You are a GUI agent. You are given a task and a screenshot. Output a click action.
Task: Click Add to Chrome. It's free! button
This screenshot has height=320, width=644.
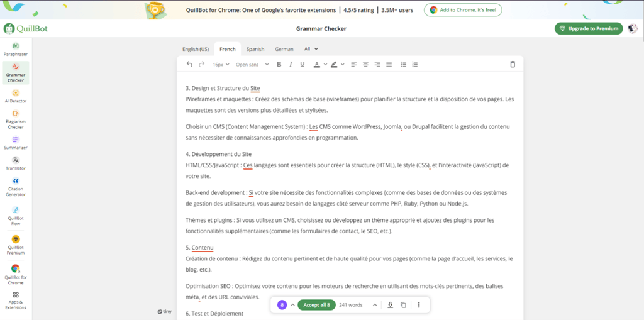coord(463,10)
